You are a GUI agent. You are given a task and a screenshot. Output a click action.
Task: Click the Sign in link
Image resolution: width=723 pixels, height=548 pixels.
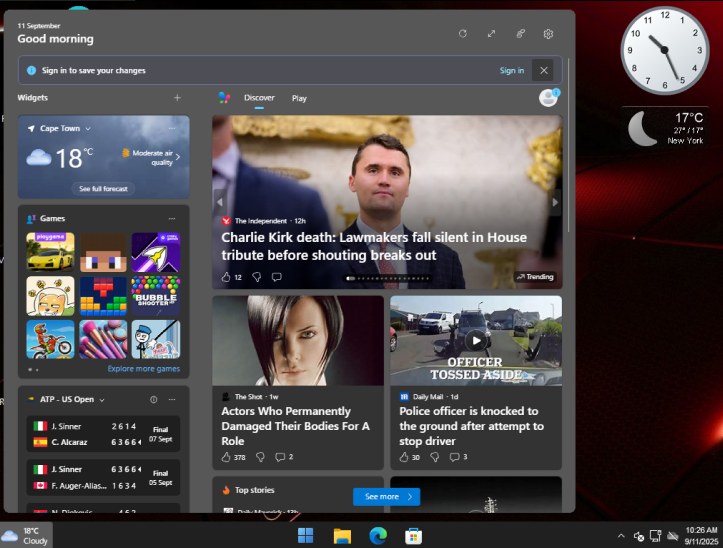(x=512, y=70)
